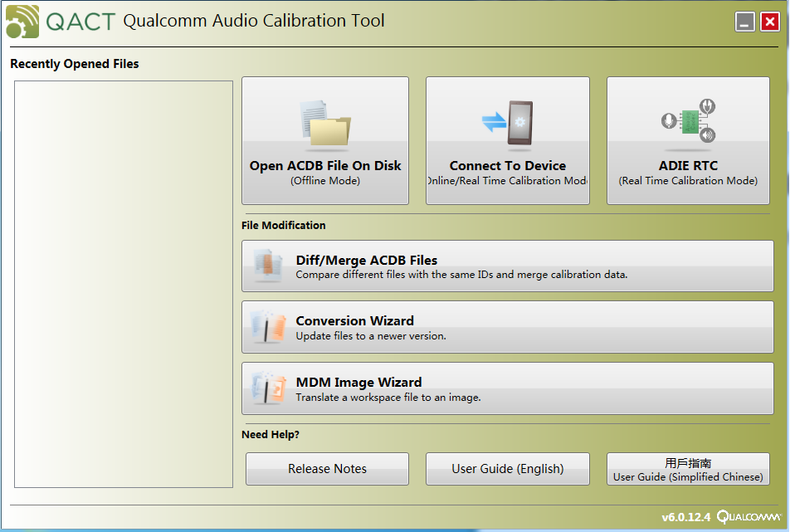Viewport: 790px width, 532px height.
Task: Click the 'Need Help?' heading
Action: 270,434
